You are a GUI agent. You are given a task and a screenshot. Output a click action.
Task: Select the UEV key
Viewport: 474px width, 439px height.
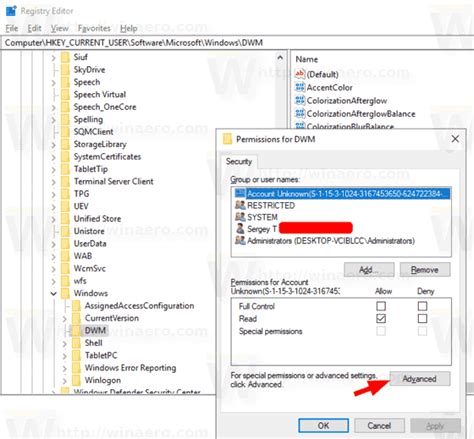click(81, 206)
